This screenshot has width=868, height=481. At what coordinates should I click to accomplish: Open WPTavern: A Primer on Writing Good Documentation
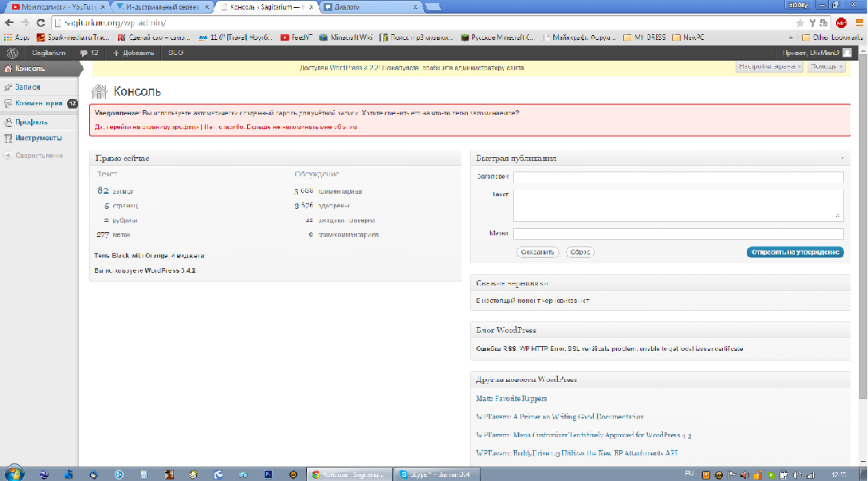coord(560,416)
